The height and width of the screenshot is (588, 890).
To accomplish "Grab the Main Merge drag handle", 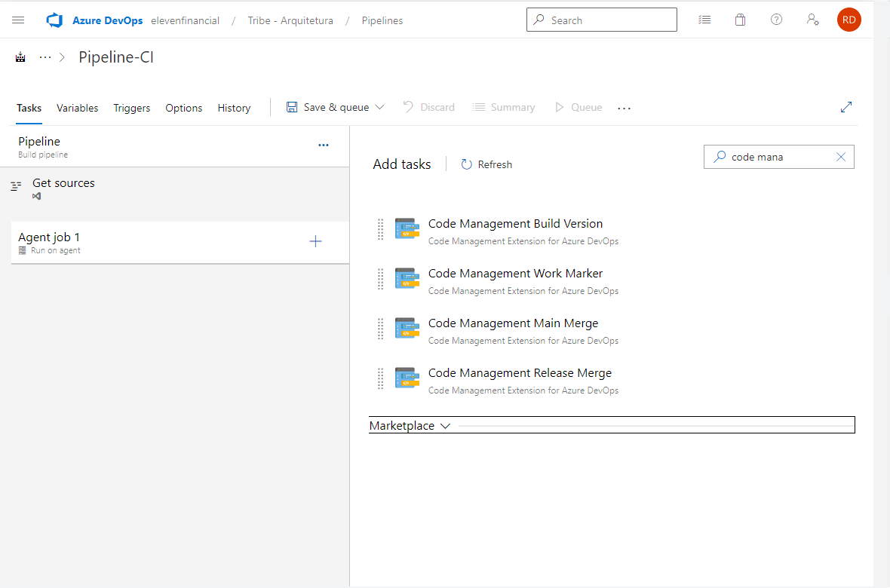I will click(x=381, y=329).
